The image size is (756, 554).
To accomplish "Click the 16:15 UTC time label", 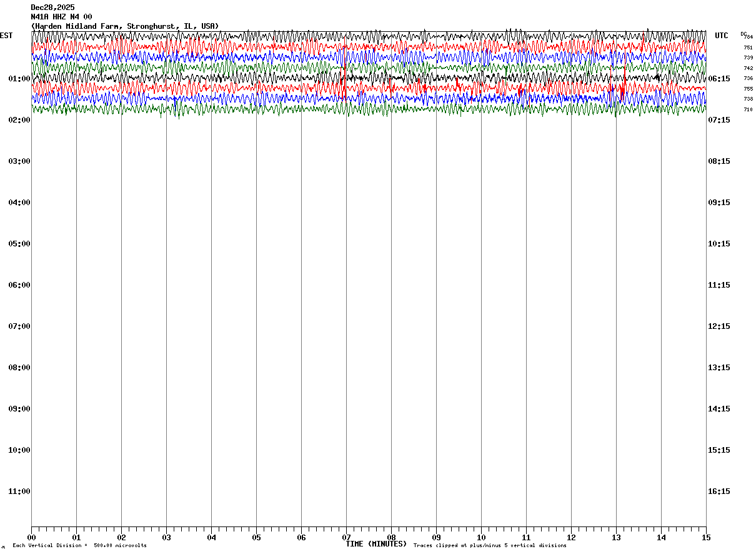I will [719, 491].
